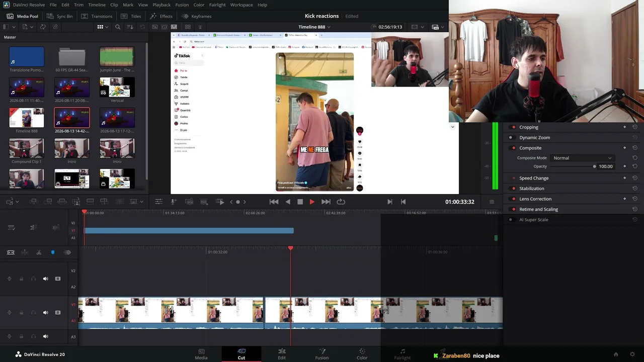Click the play button in transport controls
Screen dimensions: 644x362
[x=312, y=202]
